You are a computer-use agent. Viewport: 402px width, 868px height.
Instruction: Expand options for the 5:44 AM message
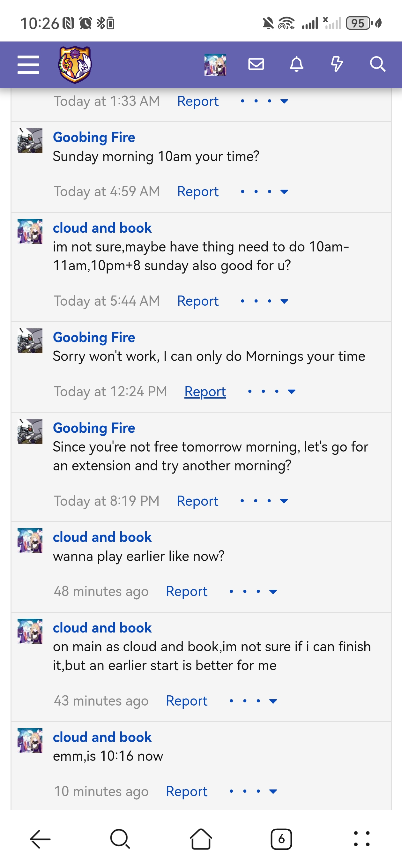click(264, 301)
